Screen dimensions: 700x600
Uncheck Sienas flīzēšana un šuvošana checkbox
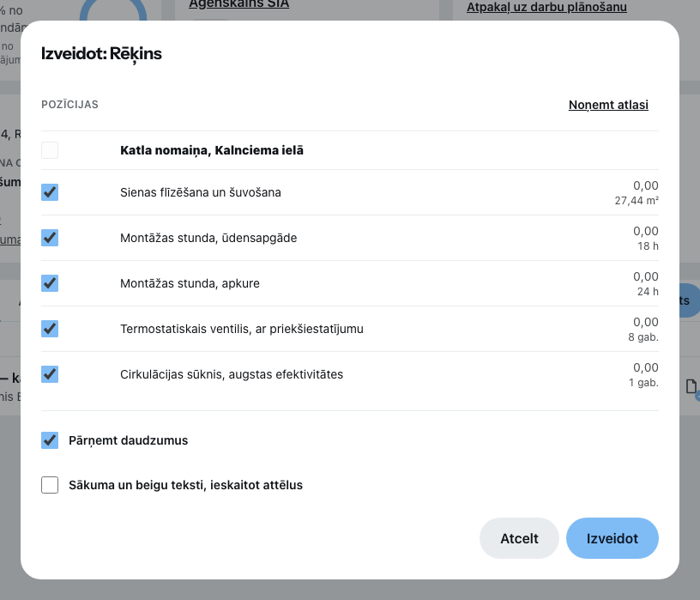pyautogui.click(x=50, y=192)
